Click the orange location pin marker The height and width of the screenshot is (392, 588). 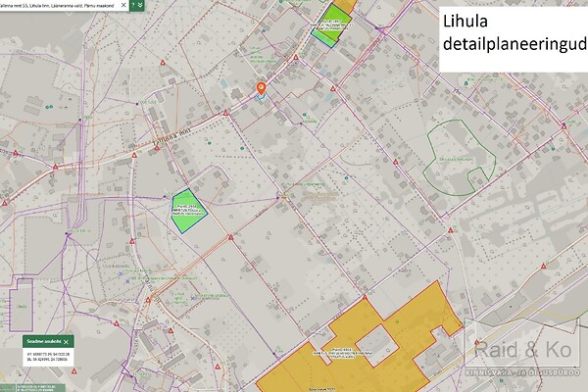(x=261, y=89)
